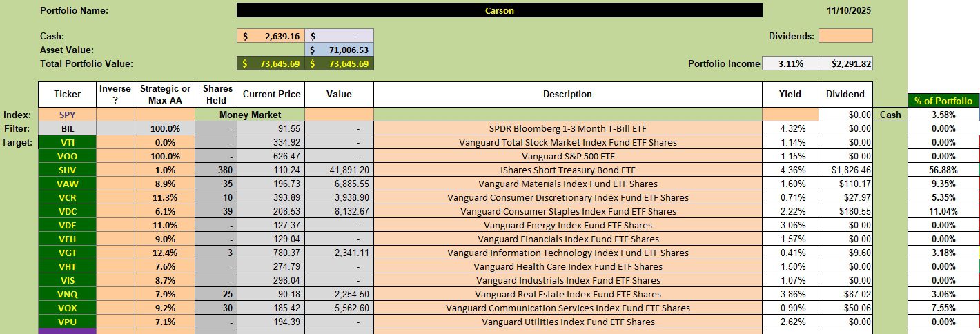This screenshot has width=980, height=334.
Task: Click Vanguard Real Estate Index Fund description
Action: tap(567, 294)
